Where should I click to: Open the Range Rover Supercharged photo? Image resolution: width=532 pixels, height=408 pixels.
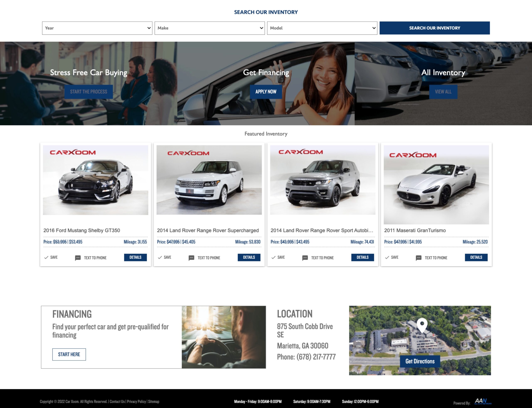click(x=209, y=180)
